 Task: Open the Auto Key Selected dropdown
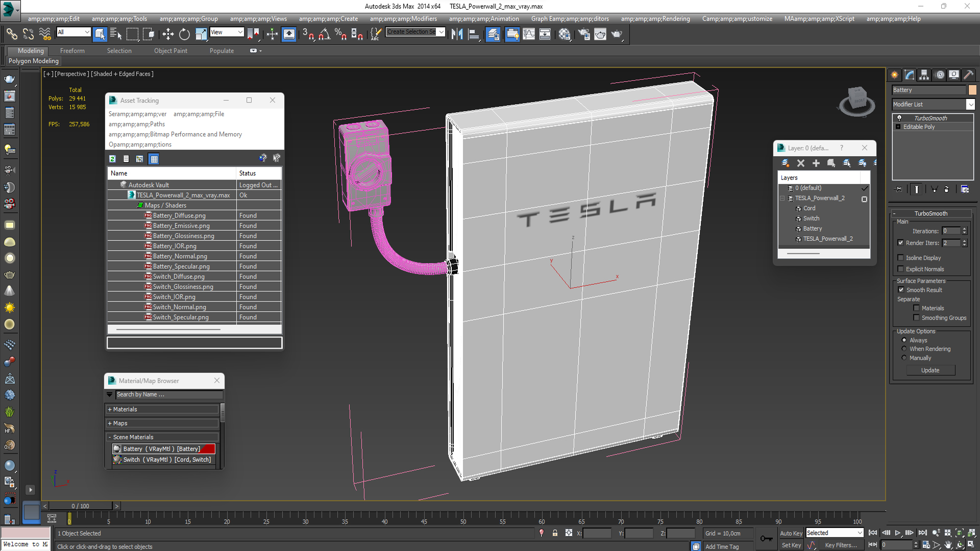point(860,533)
